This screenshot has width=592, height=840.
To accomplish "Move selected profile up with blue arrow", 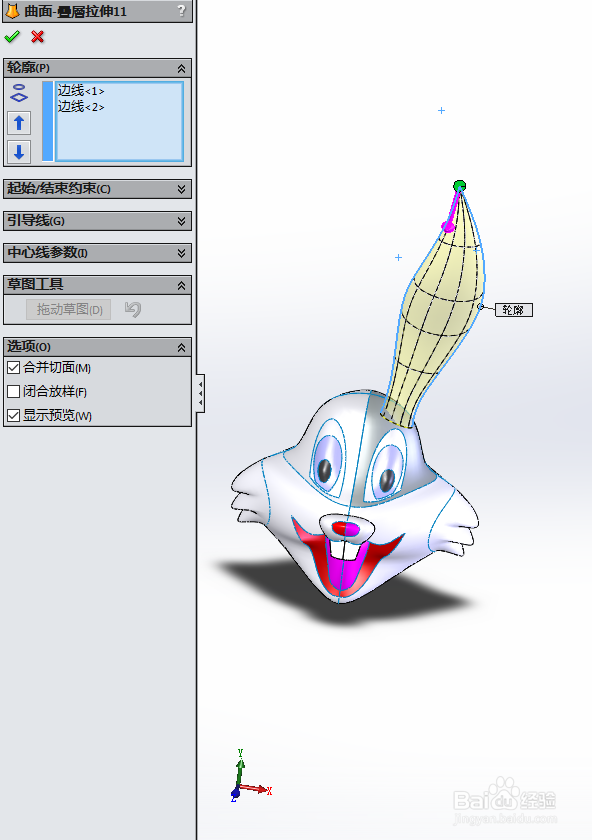I will click(x=19, y=123).
